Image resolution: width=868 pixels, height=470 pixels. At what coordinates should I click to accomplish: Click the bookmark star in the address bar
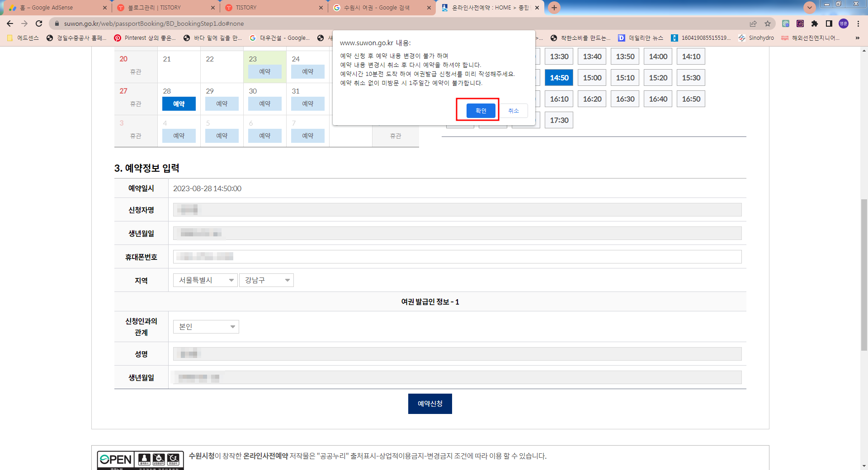click(x=768, y=23)
